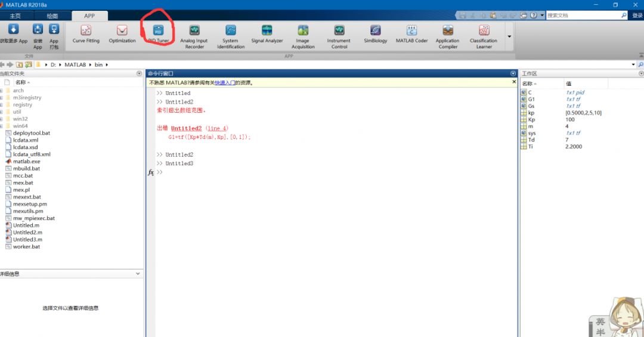Click the help question mark icon

point(533,15)
